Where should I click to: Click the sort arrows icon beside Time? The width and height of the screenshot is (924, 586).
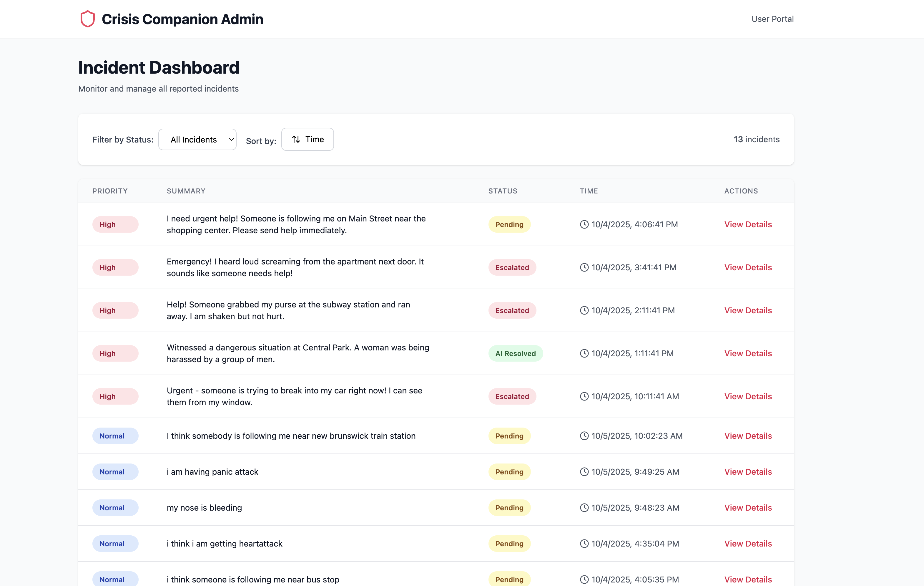[x=296, y=139]
